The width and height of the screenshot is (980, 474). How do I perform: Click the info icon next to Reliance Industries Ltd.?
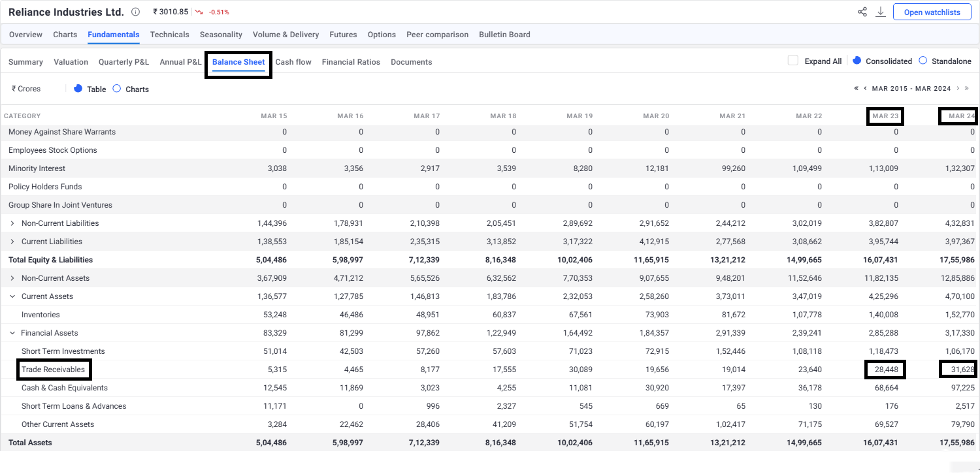pyautogui.click(x=135, y=12)
